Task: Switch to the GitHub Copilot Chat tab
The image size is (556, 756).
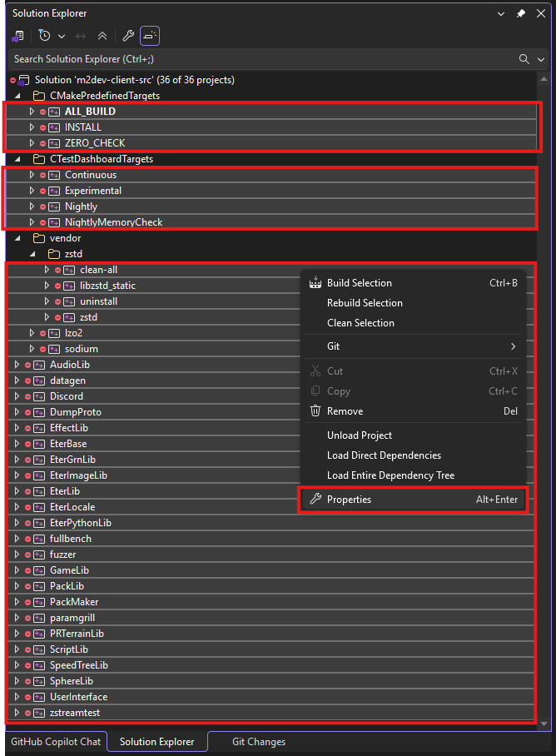Action: pyautogui.click(x=56, y=742)
